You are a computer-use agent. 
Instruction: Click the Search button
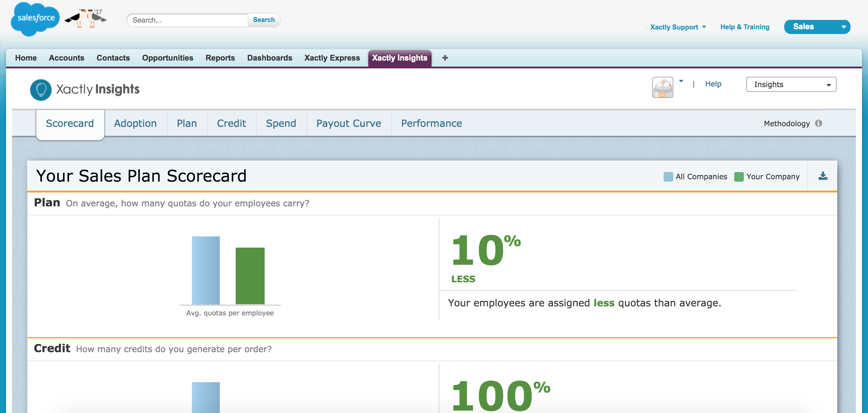pos(264,20)
